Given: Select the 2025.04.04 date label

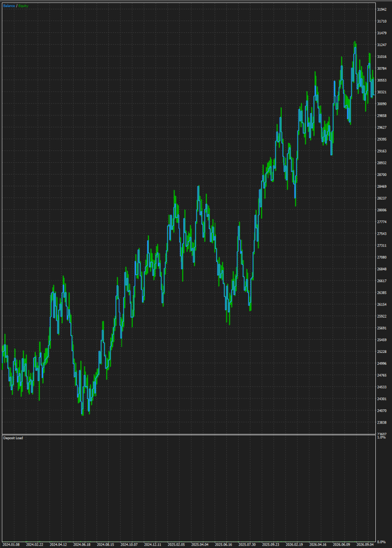Looking at the screenshot, I should coord(200,545).
